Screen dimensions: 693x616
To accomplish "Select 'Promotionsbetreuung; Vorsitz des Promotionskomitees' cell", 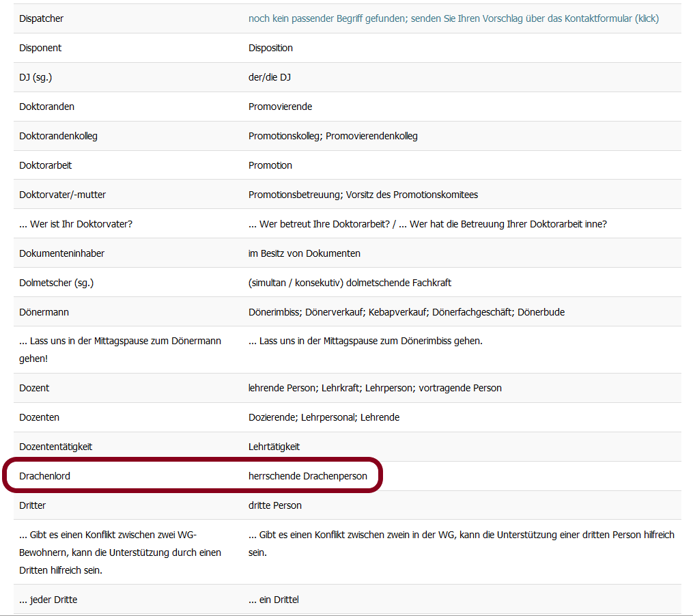I will tap(363, 195).
